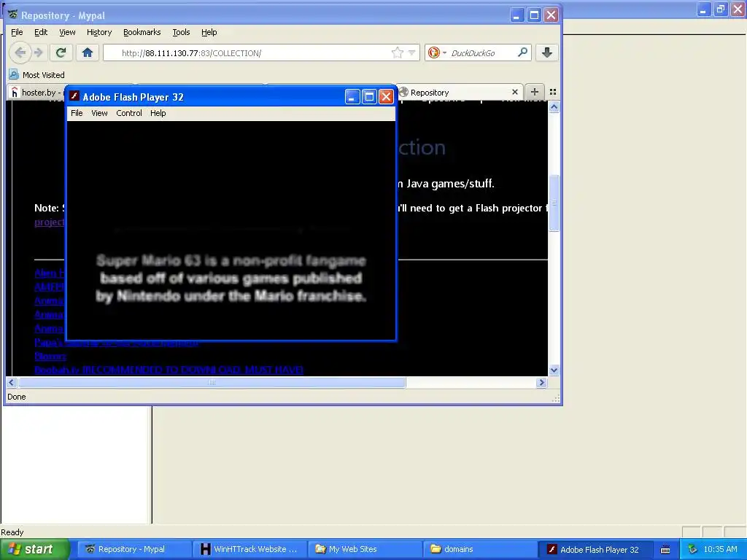This screenshot has width=747, height=560.
Task: Minimize the Mypal browser window
Action: coord(517,15)
